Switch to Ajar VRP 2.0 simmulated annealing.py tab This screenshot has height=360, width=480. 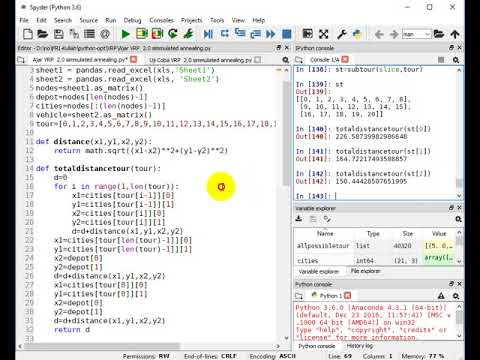[x=80, y=60]
